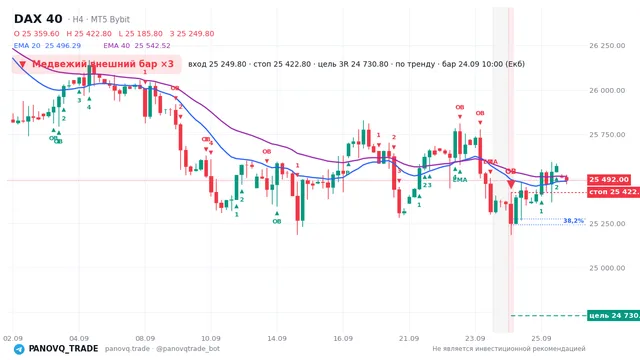Click the Telegram logo icon
This screenshot has height=360, width=640.
coord(19,349)
